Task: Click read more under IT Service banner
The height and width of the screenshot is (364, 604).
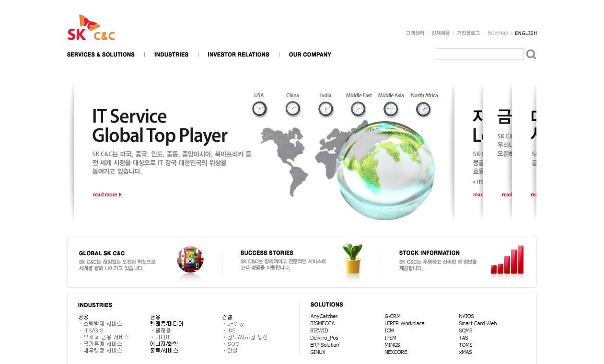Action: [107, 194]
